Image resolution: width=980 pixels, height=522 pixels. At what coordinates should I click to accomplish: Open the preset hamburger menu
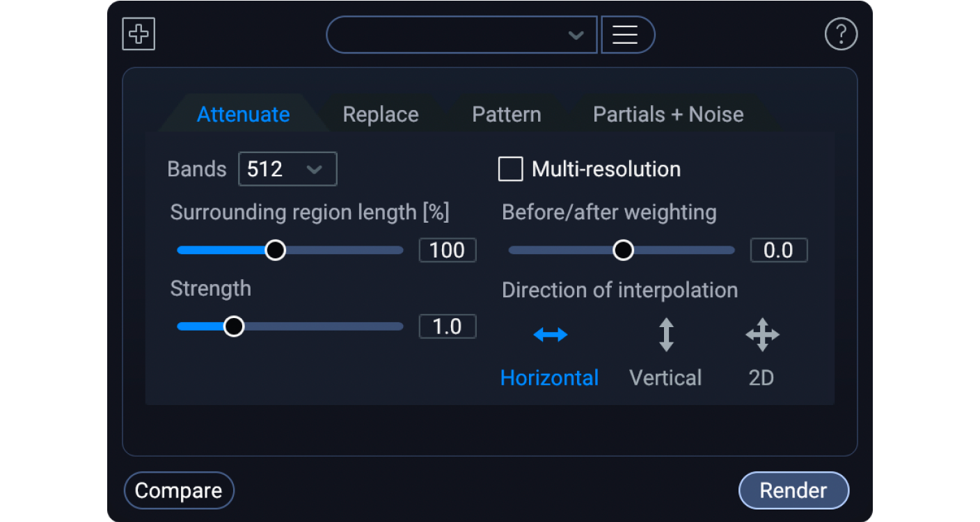click(x=625, y=35)
